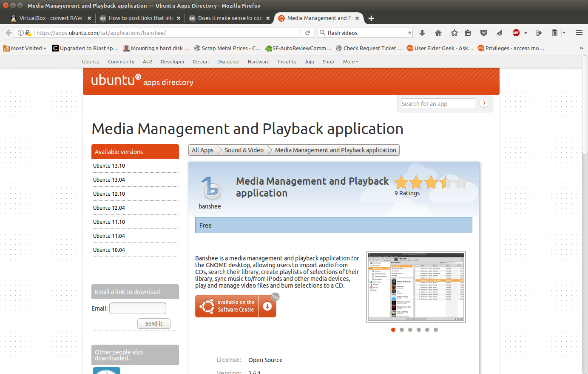Screen dimensions: 588x374
Task: Click the clipboard toolbar icon
Action: point(554,33)
